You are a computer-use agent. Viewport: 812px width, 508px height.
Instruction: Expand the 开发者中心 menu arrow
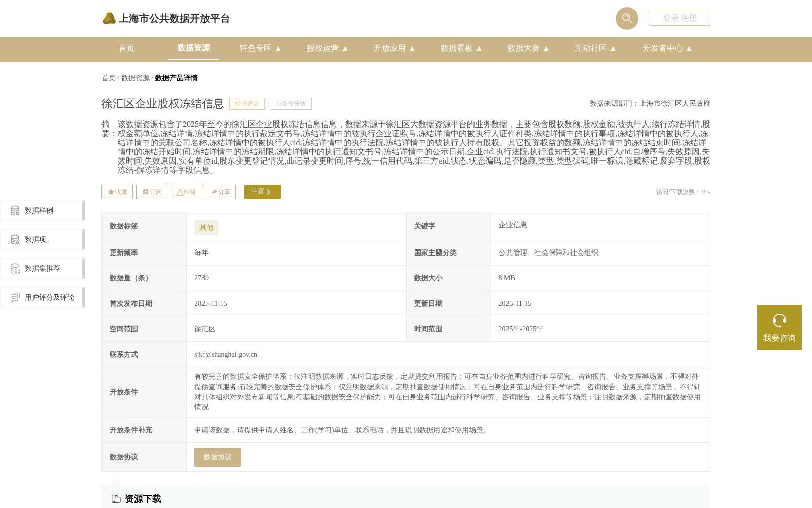[x=689, y=48]
